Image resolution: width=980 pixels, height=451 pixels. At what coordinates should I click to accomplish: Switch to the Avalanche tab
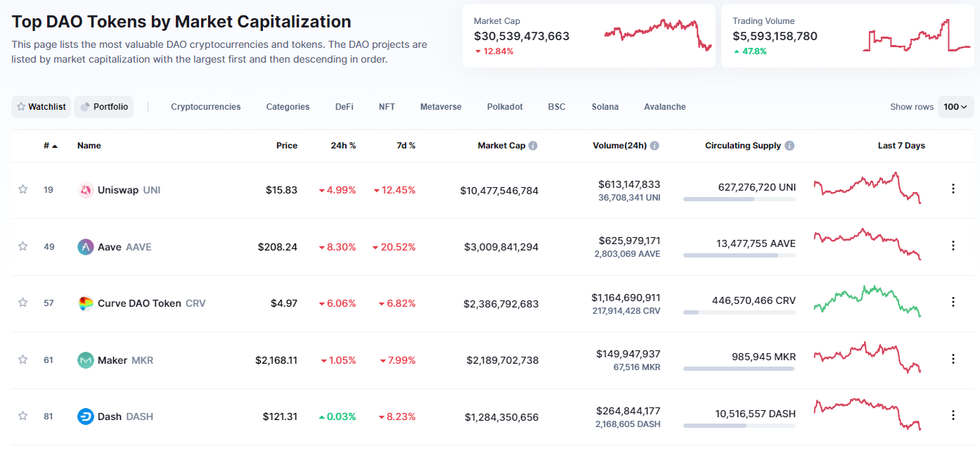click(x=665, y=107)
